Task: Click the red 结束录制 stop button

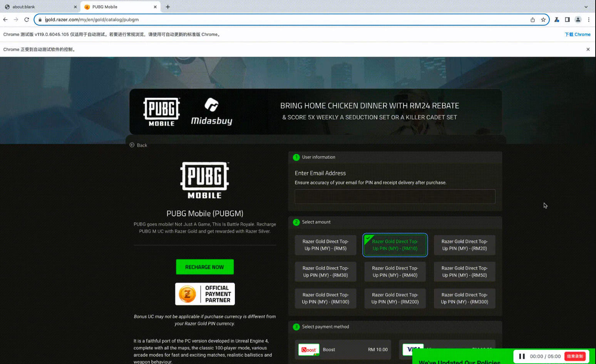Action: click(x=575, y=356)
